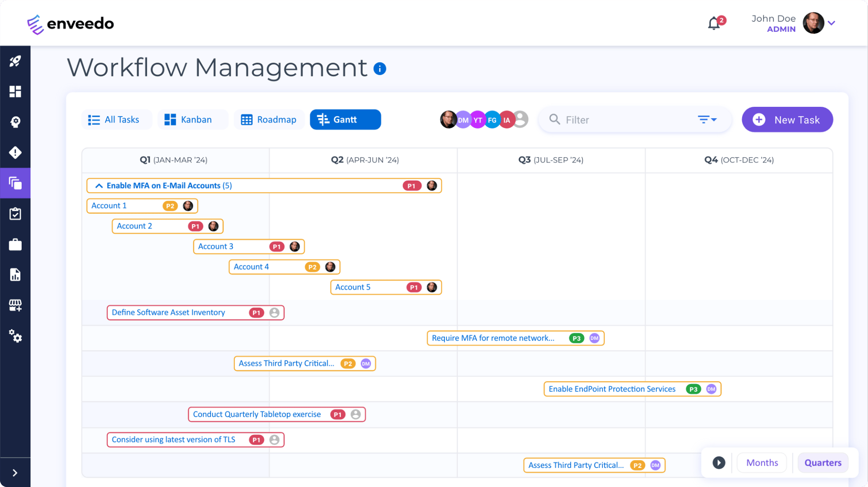Switch to Months view
This screenshot has height=487, width=868.
761,462
